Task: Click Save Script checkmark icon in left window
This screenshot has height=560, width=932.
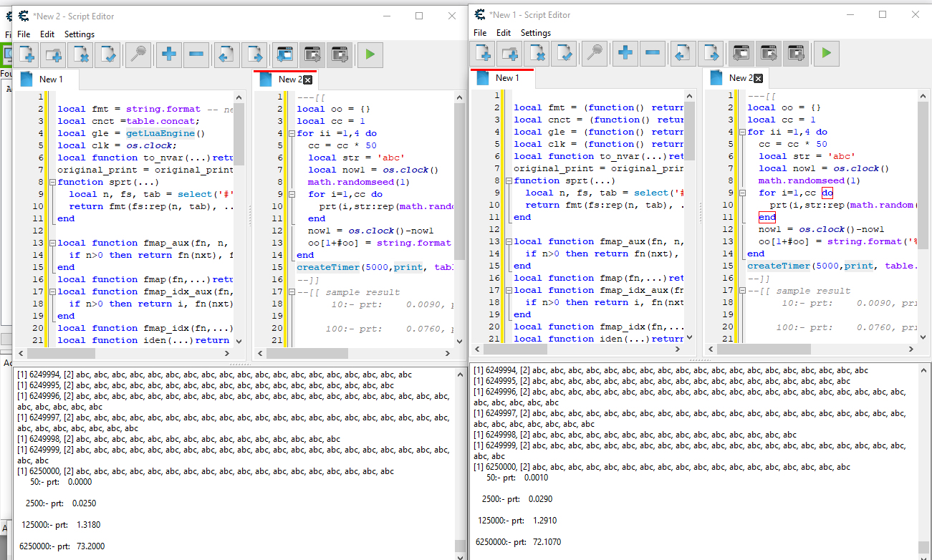Action: 109,55
